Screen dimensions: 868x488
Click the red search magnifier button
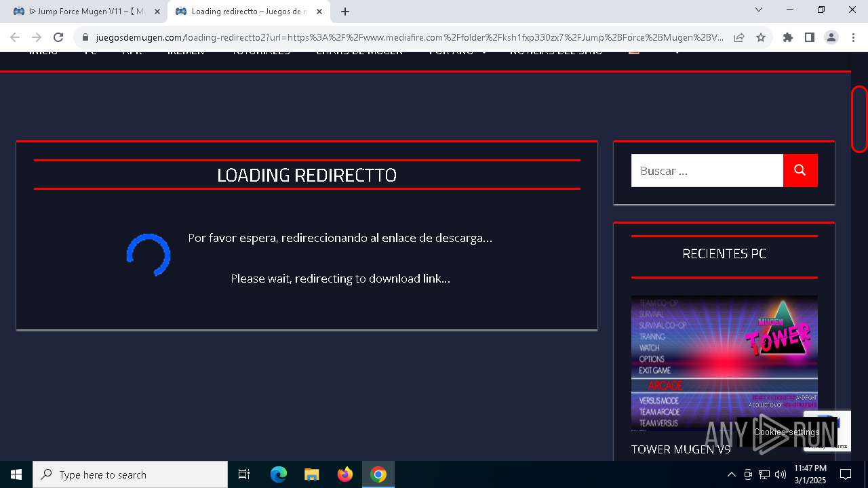coord(800,171)
